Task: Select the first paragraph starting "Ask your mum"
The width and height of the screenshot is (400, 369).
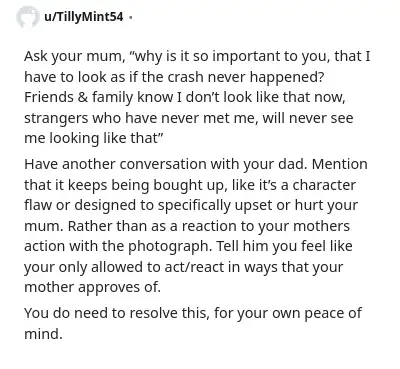Action: click(x=197, y=97)
